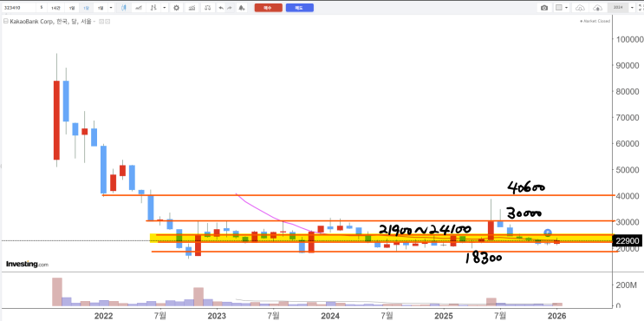Toggle the small legend button after symbol title

point(101,22)
